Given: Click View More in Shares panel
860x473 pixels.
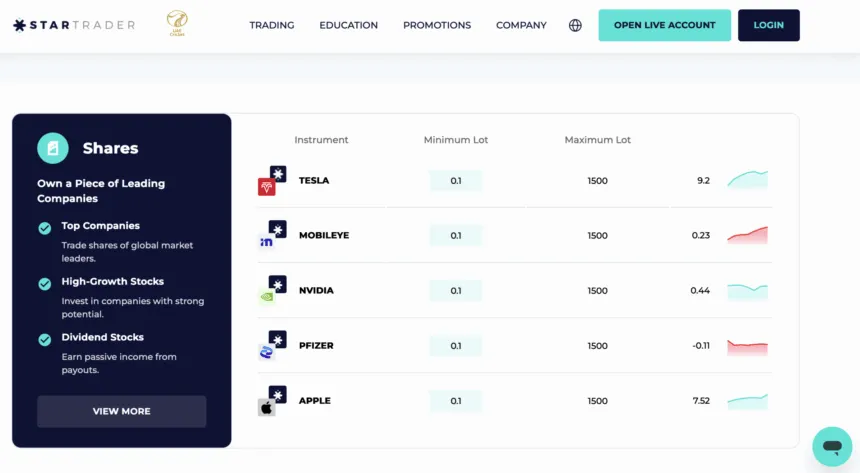Looking at the screenshot, I should point(122,411).
